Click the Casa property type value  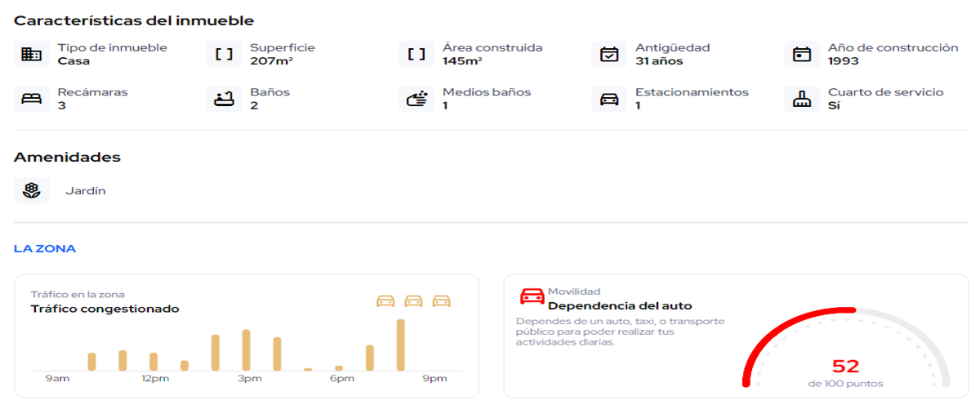pyautogui.click(x=73, y=61)
